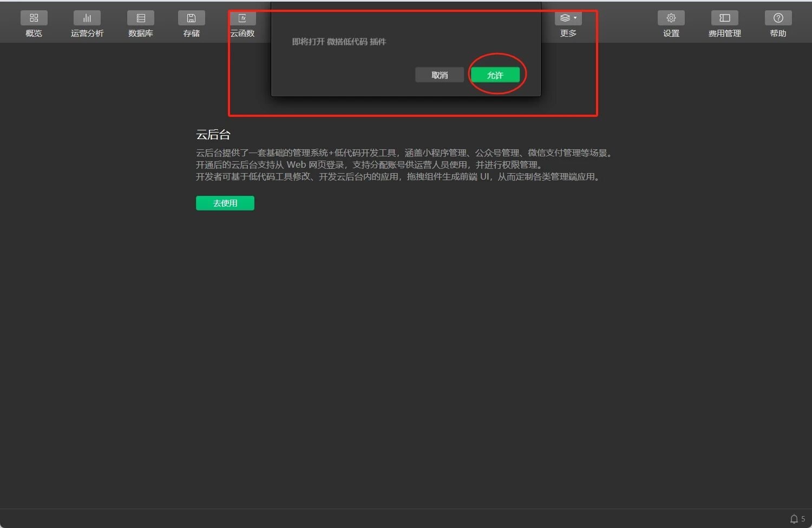Select the 概览 label in toolbar
This screenshot has width=812, height=528.
(x=34, y=34)
